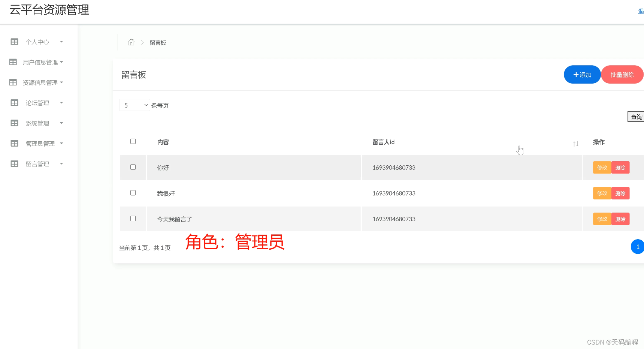Click the 退 logout link at top right
644x349 pixels.
coord(641,11)
